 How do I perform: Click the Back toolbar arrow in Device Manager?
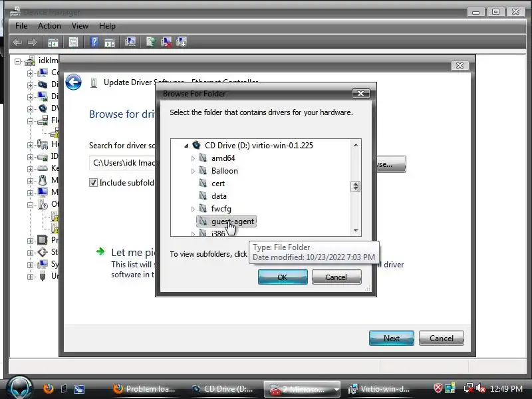17,43
